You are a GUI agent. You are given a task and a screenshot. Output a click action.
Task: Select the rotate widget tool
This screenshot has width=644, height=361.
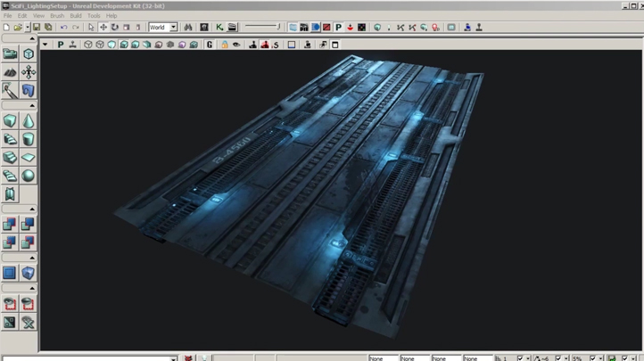[114, 27]
